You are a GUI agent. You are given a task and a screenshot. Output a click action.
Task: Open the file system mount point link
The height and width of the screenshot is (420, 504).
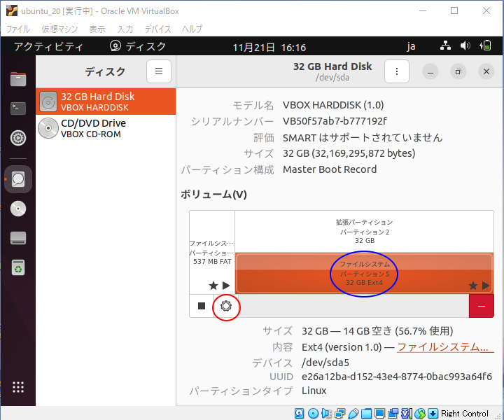pos(445,347)
